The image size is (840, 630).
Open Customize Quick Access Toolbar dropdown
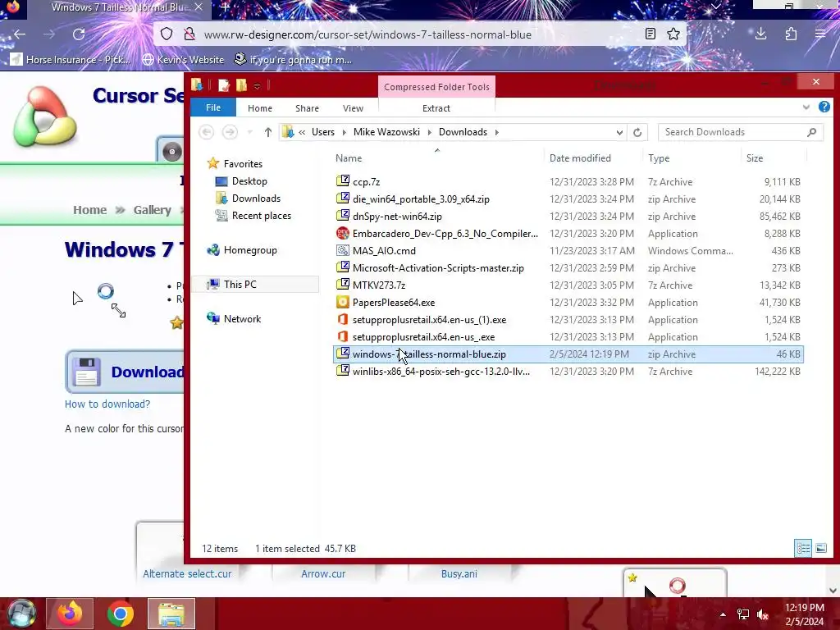tap(257, 85)
